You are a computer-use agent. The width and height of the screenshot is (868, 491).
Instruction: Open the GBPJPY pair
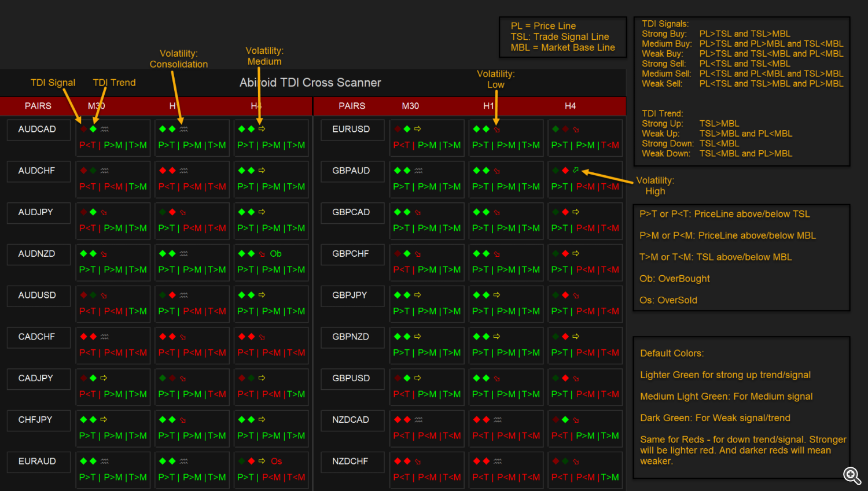click(x=350, y=296)
